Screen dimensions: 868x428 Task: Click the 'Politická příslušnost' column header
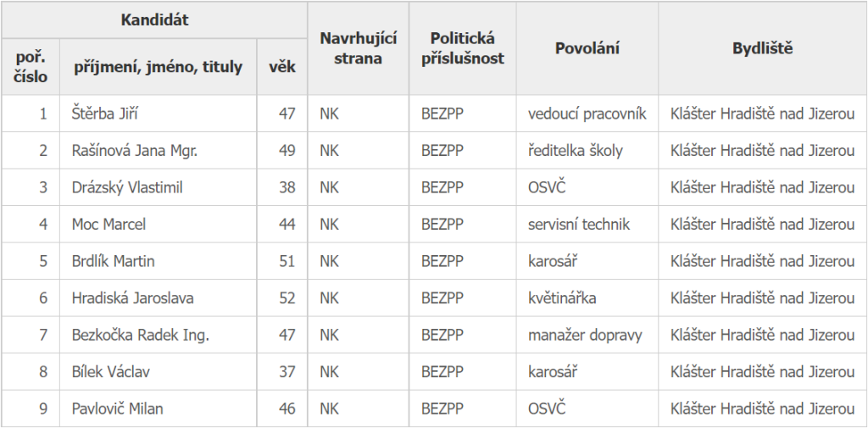coord(462,48)
